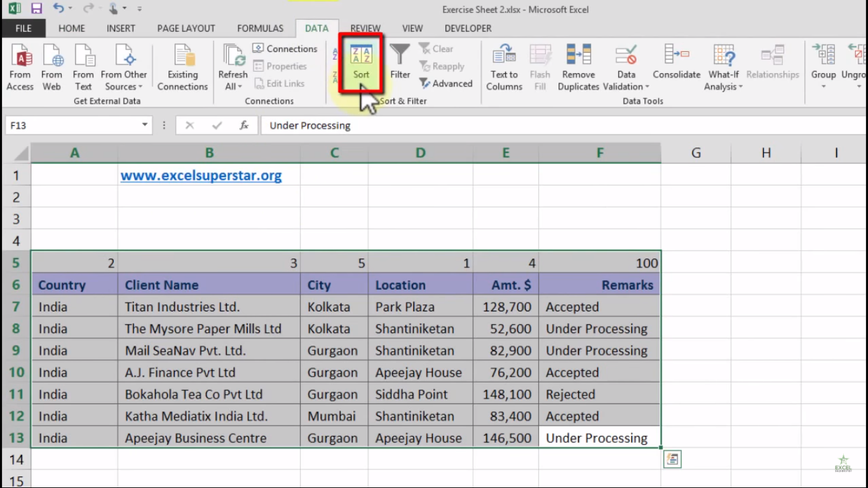Open the Sort dialog button

pyautogui.click(x=361, y=62)
